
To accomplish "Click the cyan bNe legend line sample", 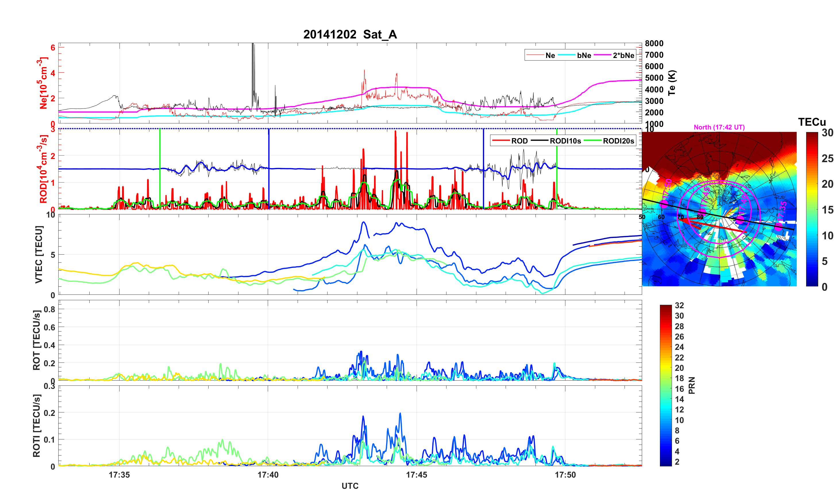I will [567, 55].
